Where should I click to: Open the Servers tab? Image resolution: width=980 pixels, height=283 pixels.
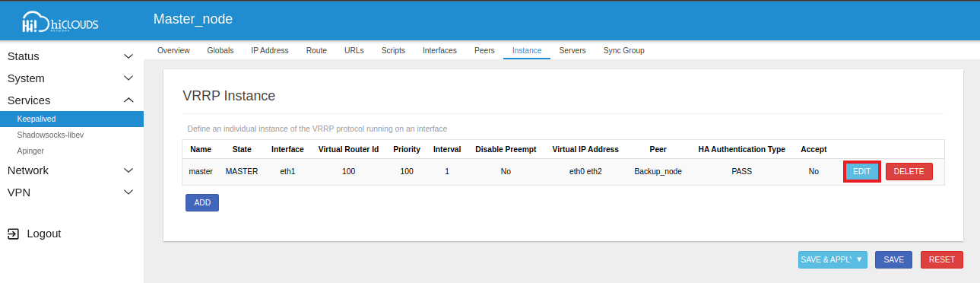pos(572,50)
